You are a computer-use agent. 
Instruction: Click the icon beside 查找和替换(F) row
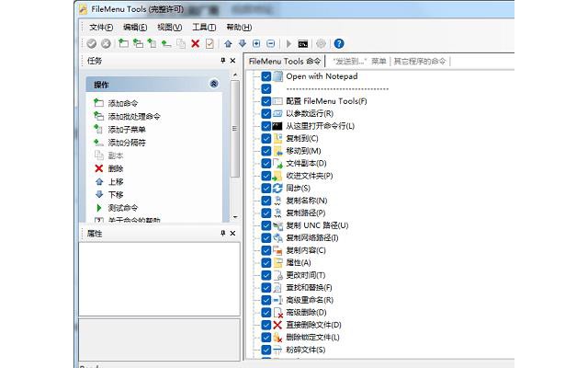point(277,288)
